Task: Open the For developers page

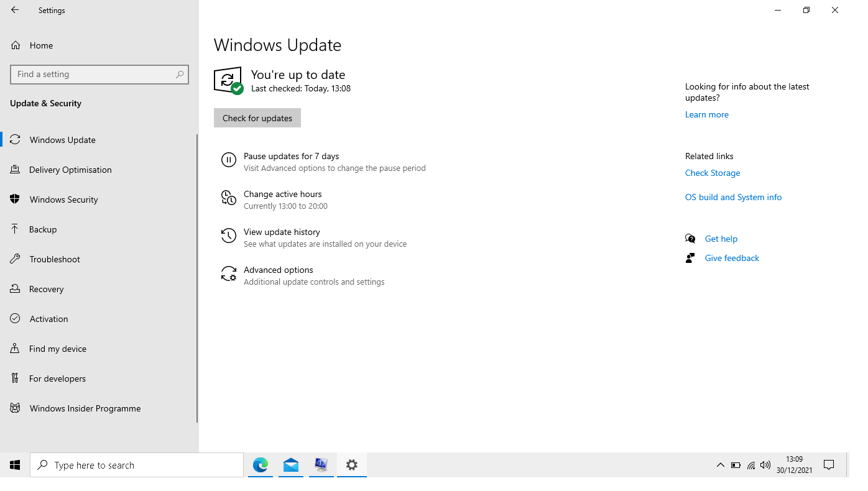Action: (58, 379)
